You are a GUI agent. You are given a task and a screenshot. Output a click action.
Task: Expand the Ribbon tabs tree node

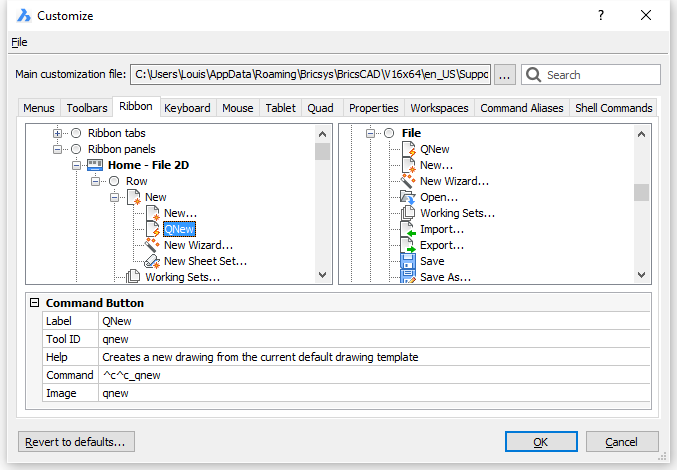coord(57,133)
